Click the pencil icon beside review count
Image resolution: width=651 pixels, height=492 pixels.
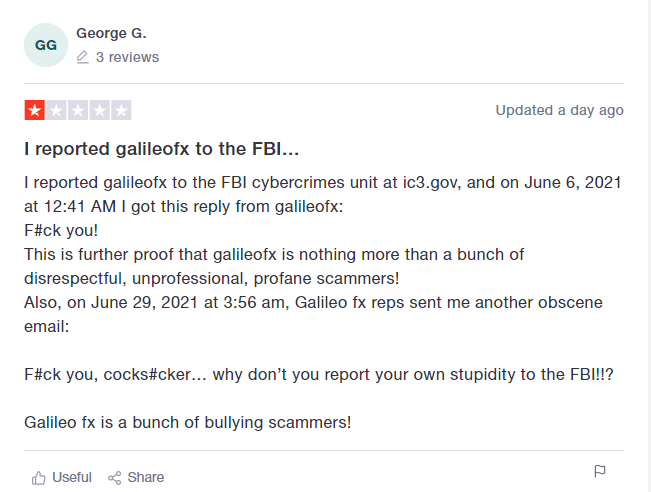(x=83, y=58)
